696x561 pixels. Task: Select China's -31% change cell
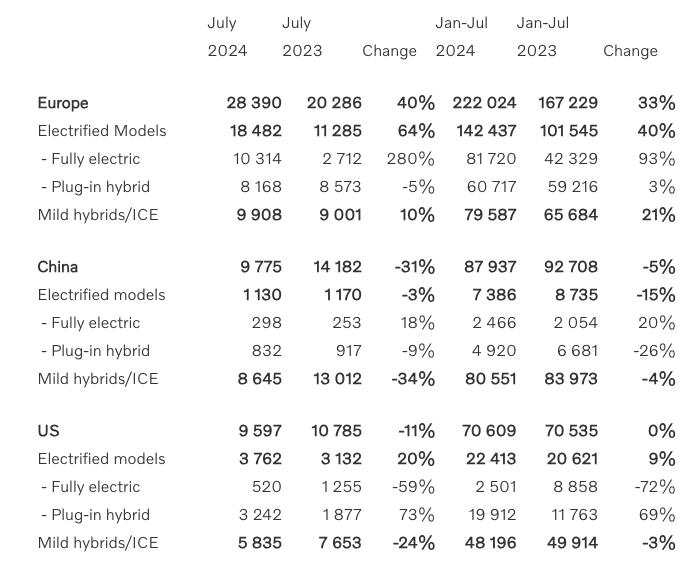[414, 267]
